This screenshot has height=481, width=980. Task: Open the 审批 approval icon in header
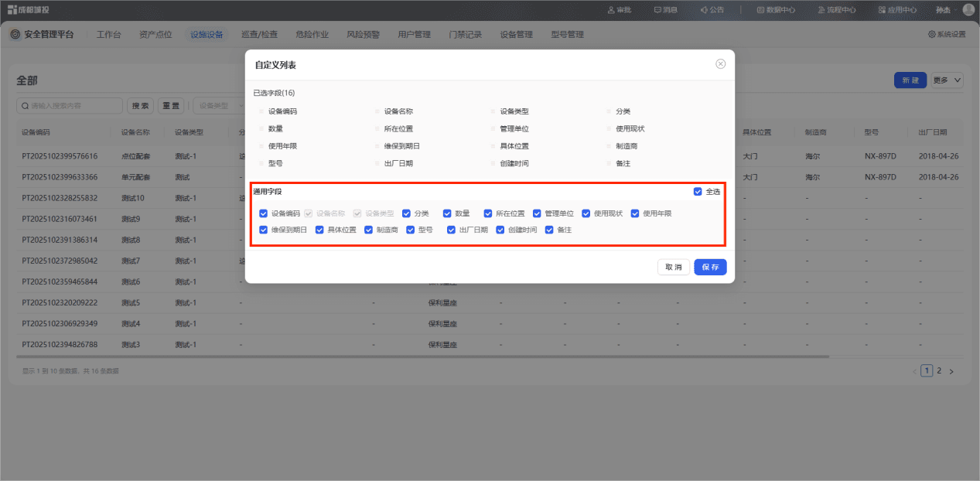coord(611,10)
